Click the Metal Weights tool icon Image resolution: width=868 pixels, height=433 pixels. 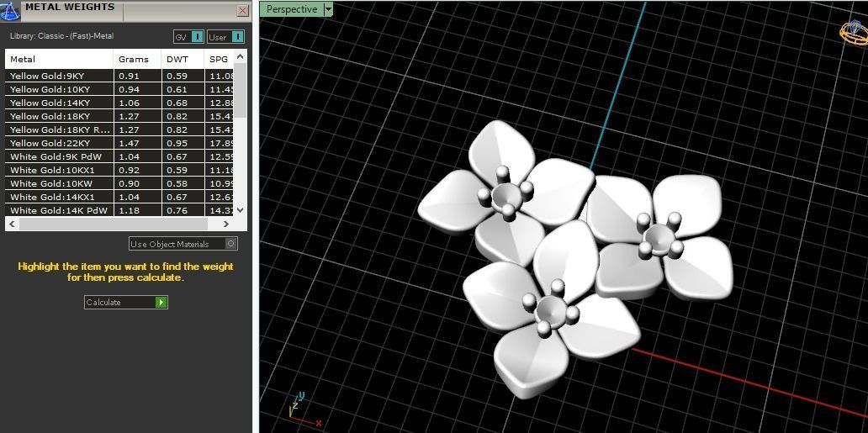point(9,10)
